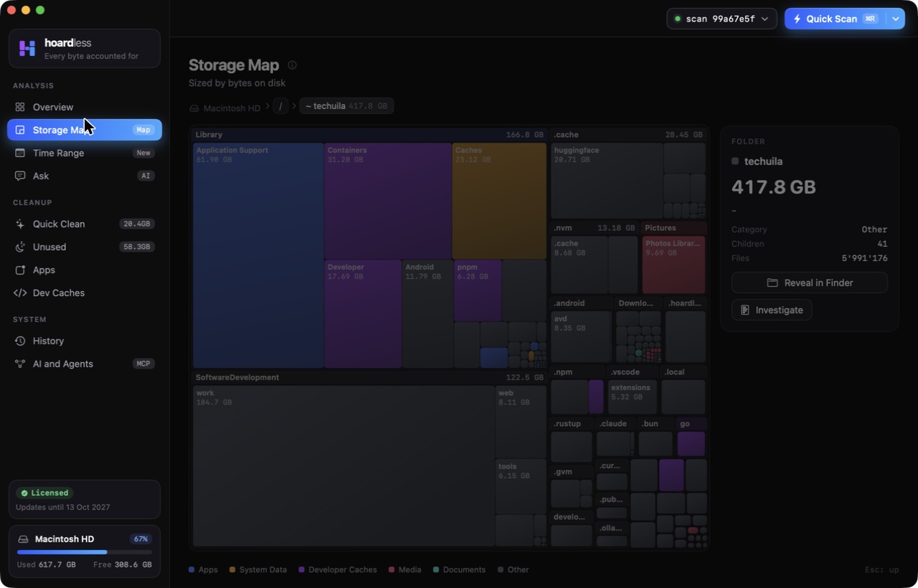This screenshot has width=918, height=588.
Task: Select the huggingface treemap block
Action: (607, 181)
